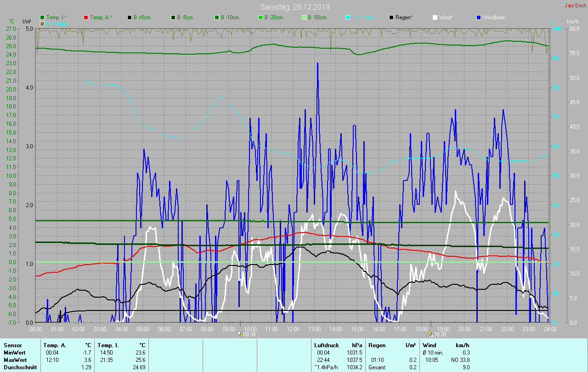Click the cyan humidity legend square

tap(348, 17)
